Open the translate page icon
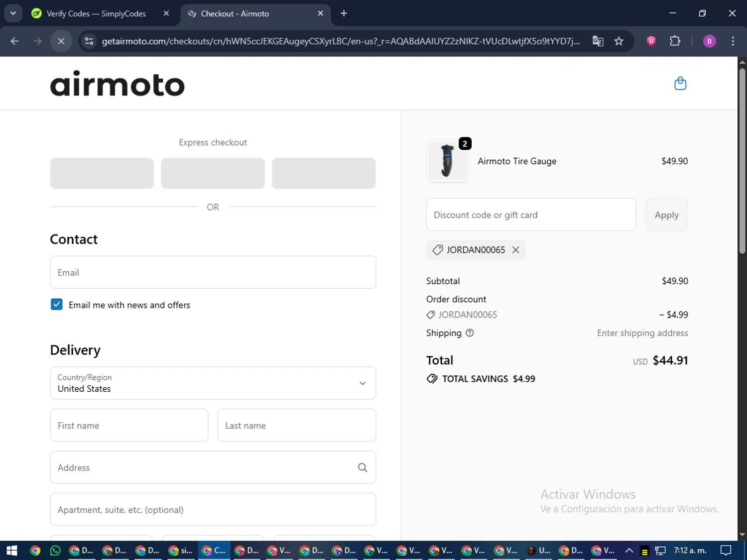The height and width of the screenshot is (560, 747). click(x=598, y=41)
